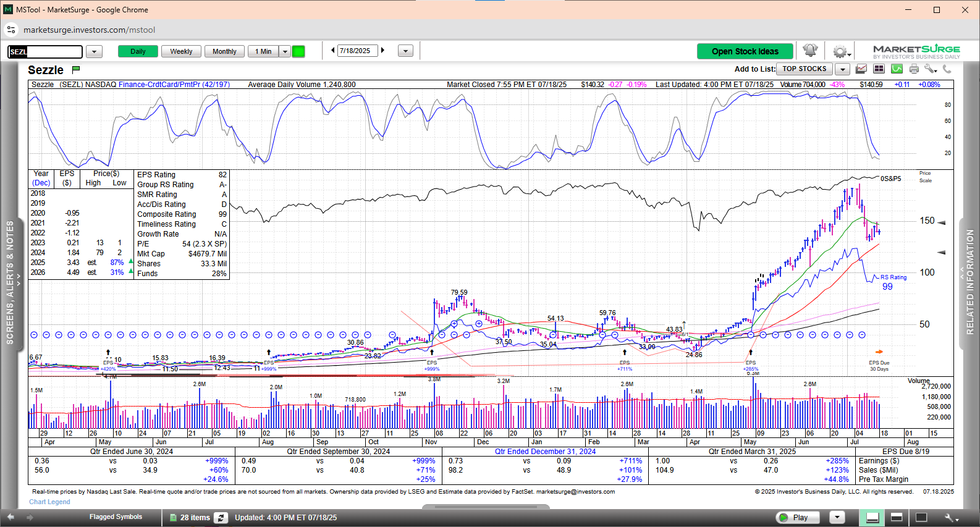This screenshot has height=527, width=980.
Task: Start the Play slideshow button
Action: pos(798,518)
